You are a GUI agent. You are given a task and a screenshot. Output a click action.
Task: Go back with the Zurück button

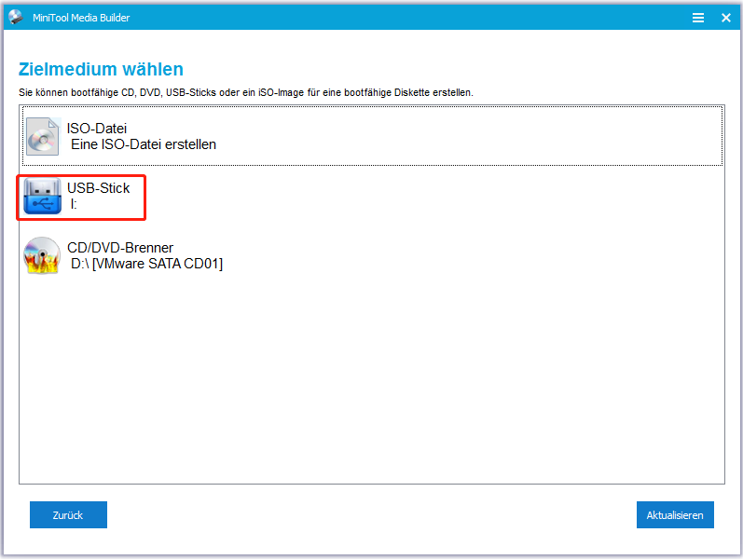[x=68, y=515]
